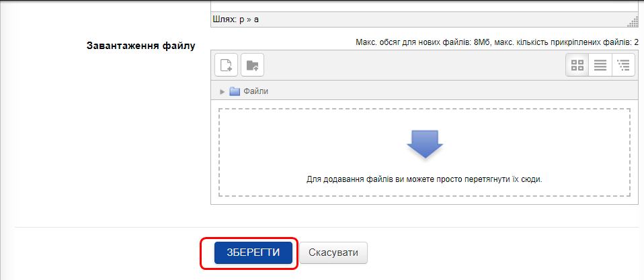Click the editor text area above path bar

(x=424, y=5)
